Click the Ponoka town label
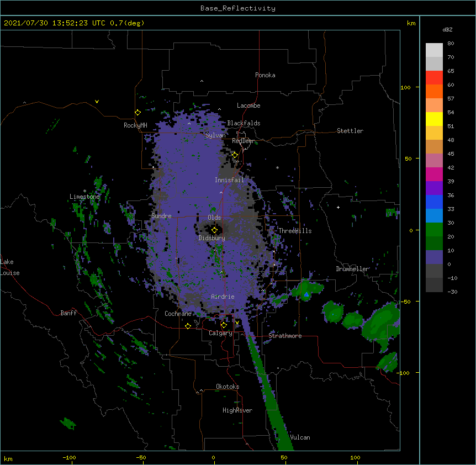476x465 pixels. tap(265, 75)
